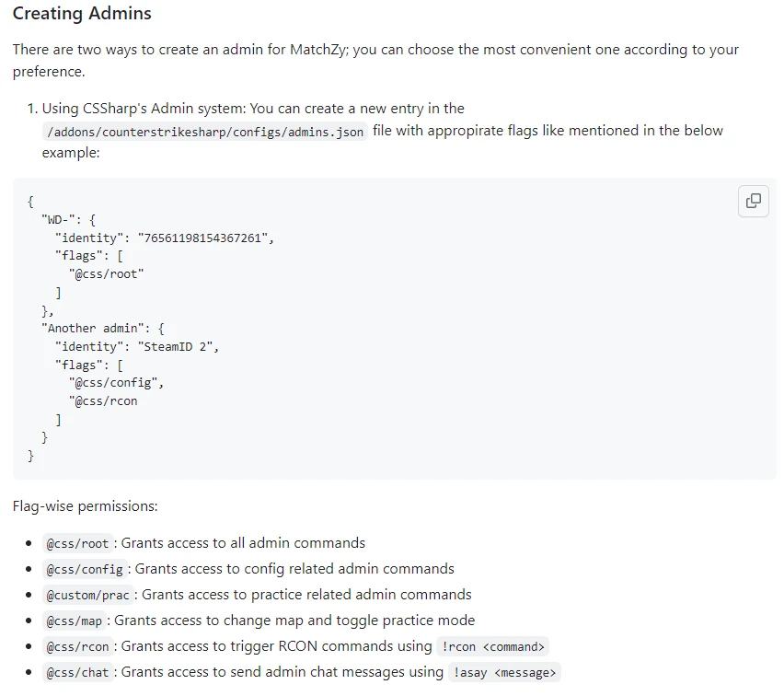Click "@css/rcon" inside the code block

102,400
